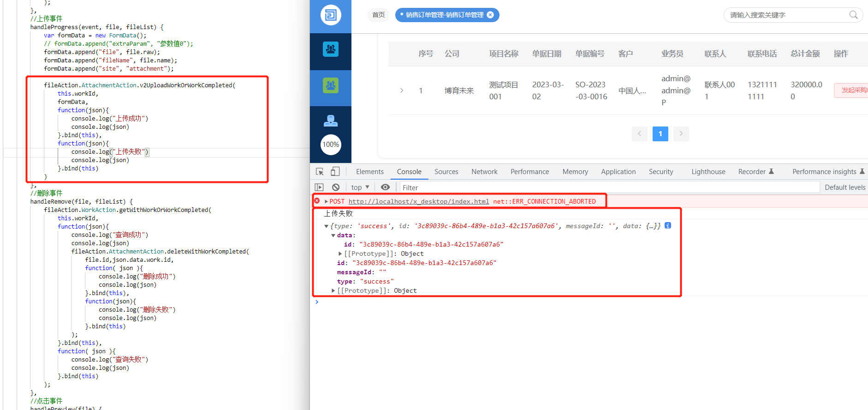
Task: Open the blue contacts sidebar icon
Action: [x=331, y=49]
